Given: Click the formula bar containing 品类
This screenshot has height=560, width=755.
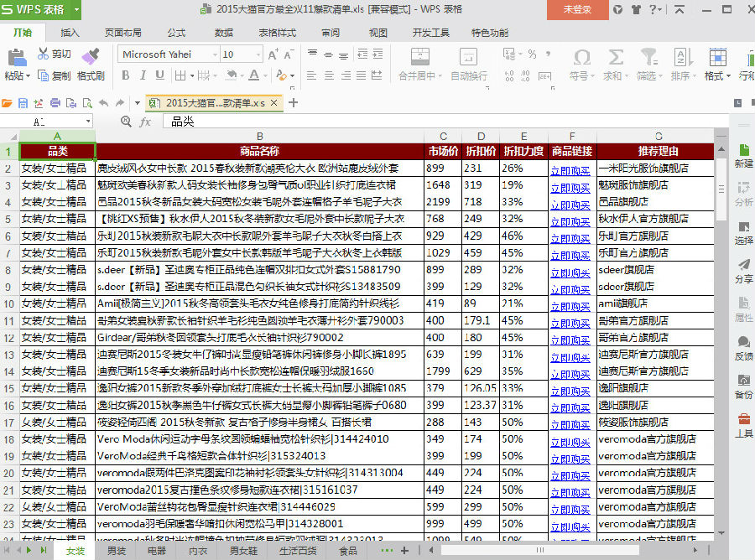Looking at the screenshot, I should point(445,122).
